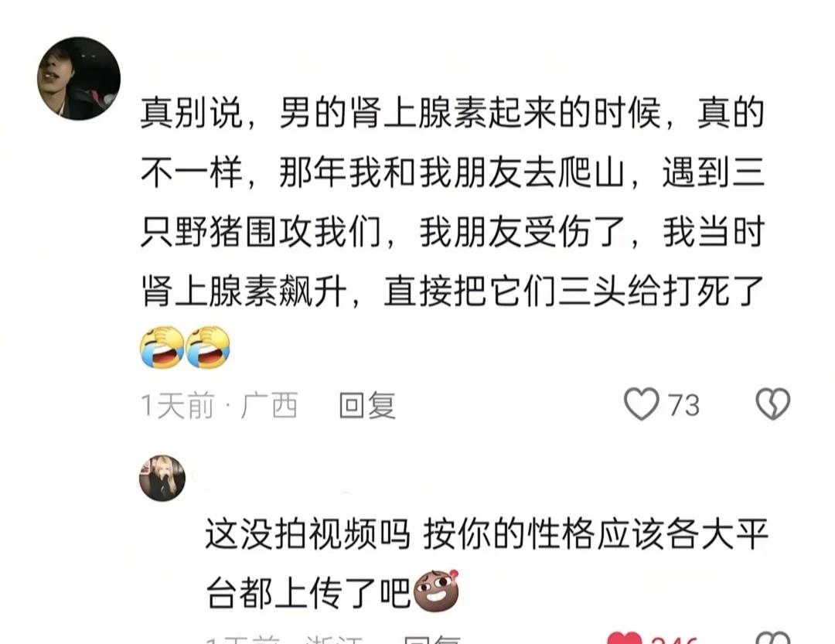This screenshot has height=644, width=835.
Task: Click the '台都上传了吧' line of reply
Action: [x=308, y=593]
